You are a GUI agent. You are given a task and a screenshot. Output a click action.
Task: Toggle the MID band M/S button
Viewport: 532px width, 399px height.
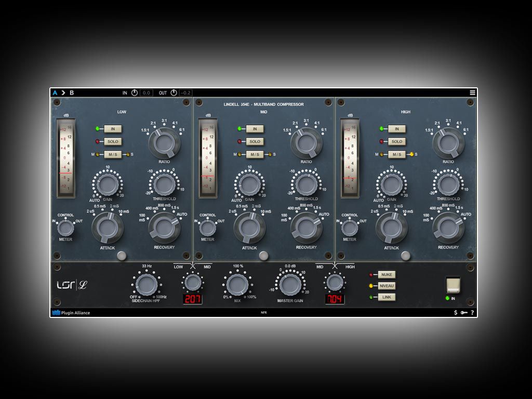coord(255,154)
